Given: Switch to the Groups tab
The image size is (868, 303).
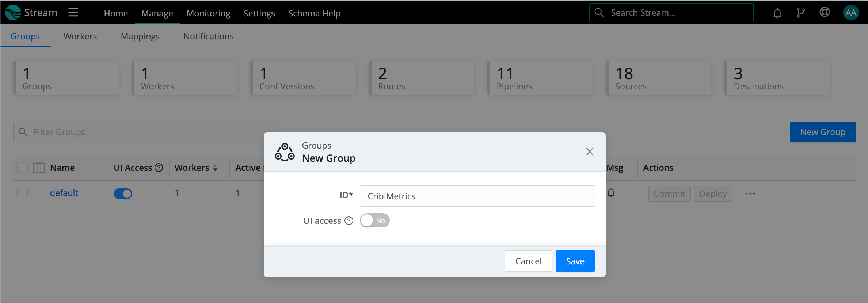Looking at the screenshot, I should pyautogui.click(x=25, y=36).
